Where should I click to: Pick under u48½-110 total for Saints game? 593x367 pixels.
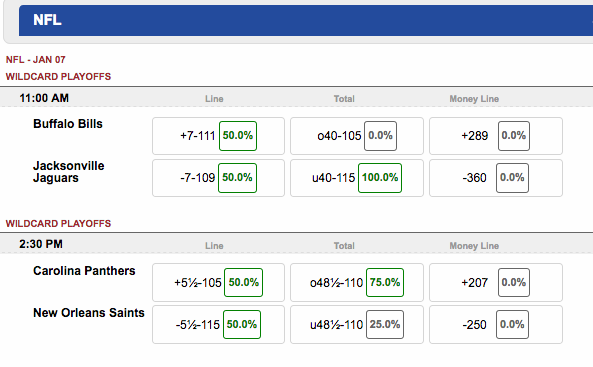357,325
